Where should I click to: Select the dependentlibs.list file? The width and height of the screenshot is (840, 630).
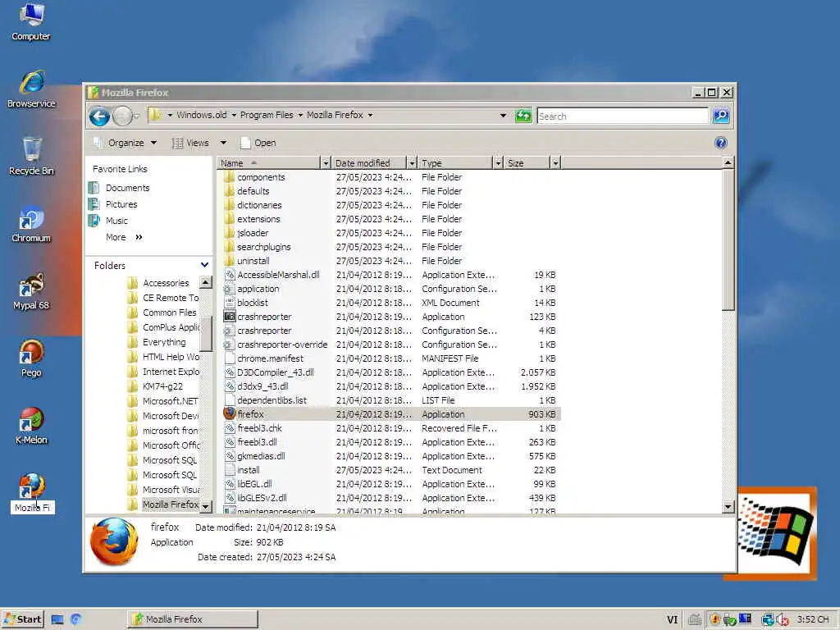pyautogui.click(x=272, y=400)
